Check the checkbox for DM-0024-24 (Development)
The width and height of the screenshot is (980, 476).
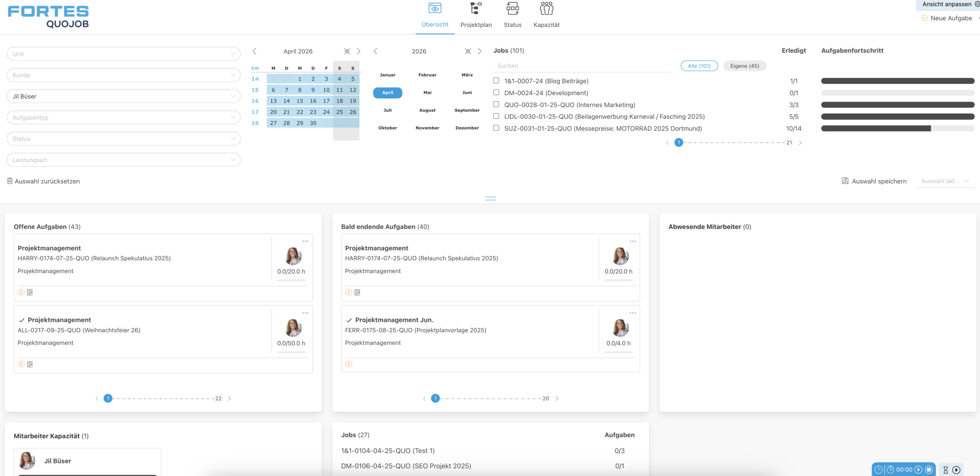coord(496,93)
